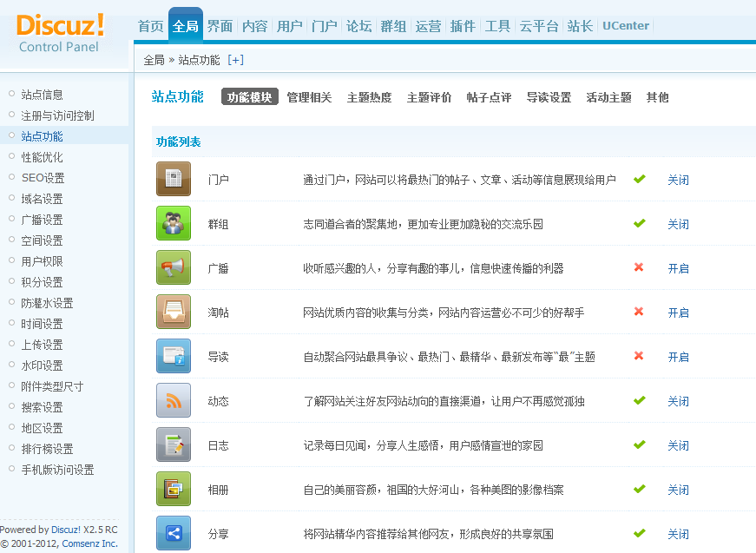Switch to the 主题评价 tab
Image resolution: width=756 pixels, height=553 pixels.
pos(429,97)
